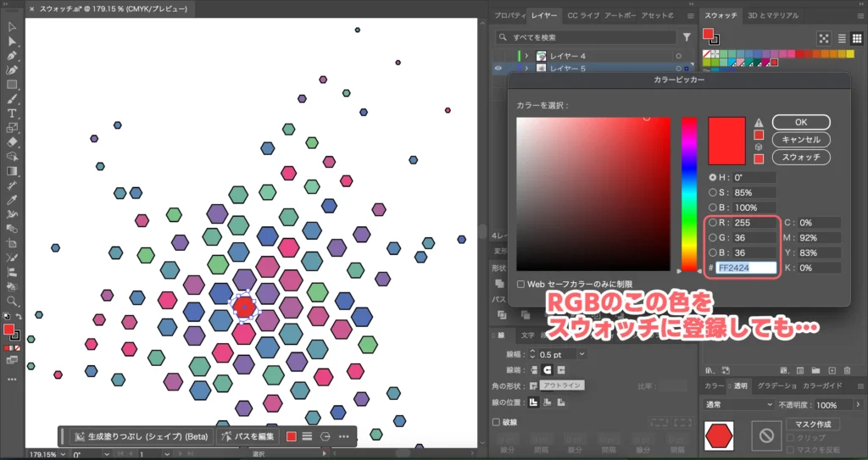The width and height of the screenshot is (868, 460).
Task: Select the Zoom magnifier tool
Action: (12, 301)
